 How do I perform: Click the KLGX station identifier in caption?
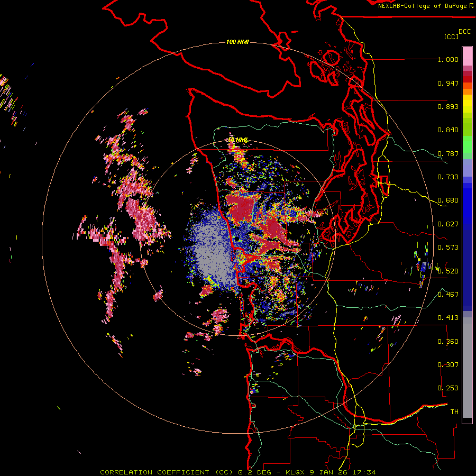(296, 472)
